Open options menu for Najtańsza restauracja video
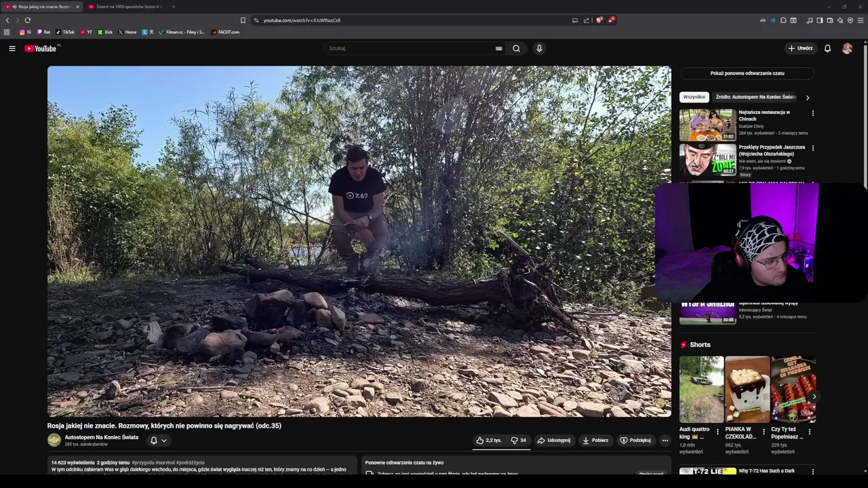 (x=812, y=113)
